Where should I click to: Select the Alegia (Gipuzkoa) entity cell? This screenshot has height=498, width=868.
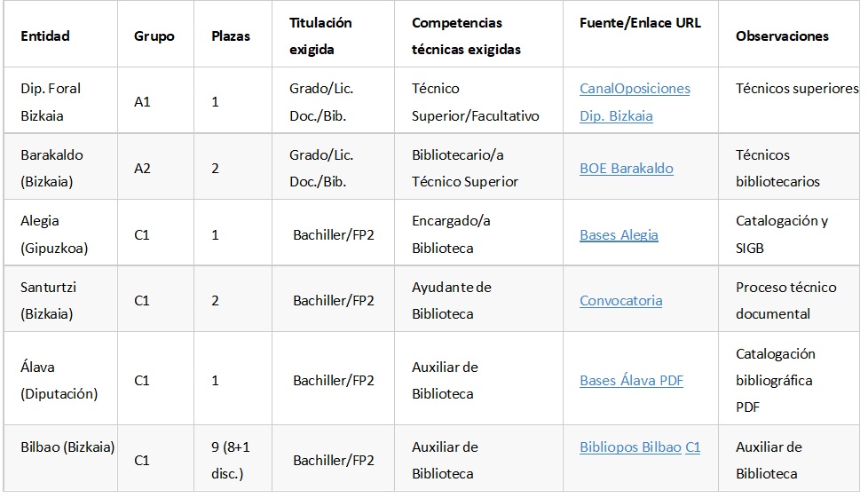tap(52, 234)
